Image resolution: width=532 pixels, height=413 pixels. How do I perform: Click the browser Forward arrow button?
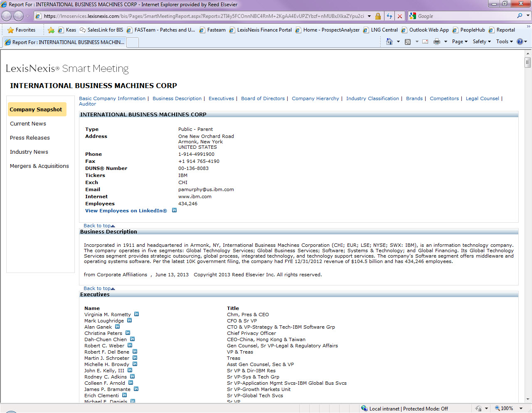(18, 16)
